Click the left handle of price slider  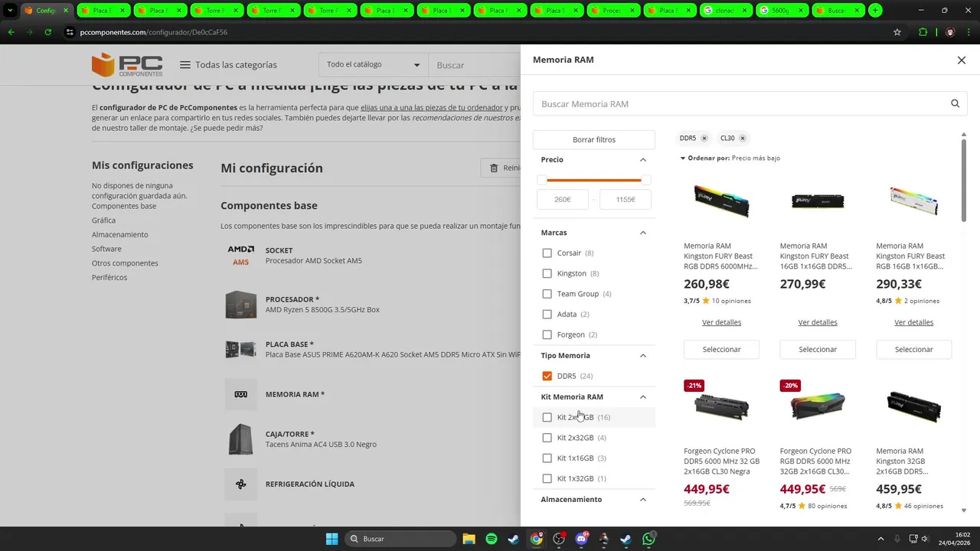pos(542,180)
